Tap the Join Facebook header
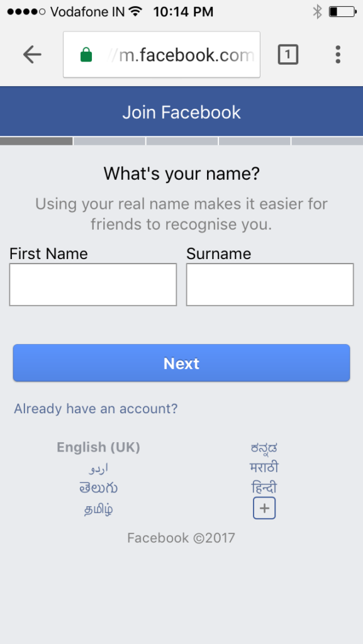This screenshot has width=363, height=644. click(x=181, y=111)
